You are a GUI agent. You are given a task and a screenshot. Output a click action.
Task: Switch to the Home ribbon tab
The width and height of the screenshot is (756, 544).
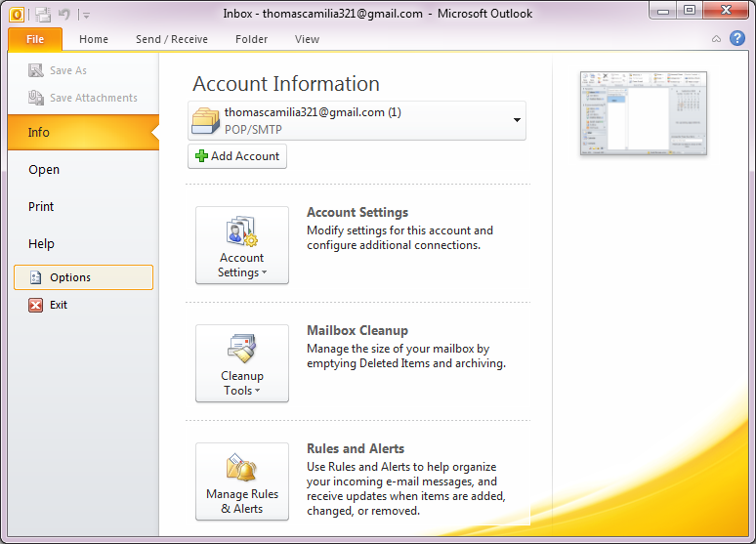pyautogui.click(x=94, y=40)
